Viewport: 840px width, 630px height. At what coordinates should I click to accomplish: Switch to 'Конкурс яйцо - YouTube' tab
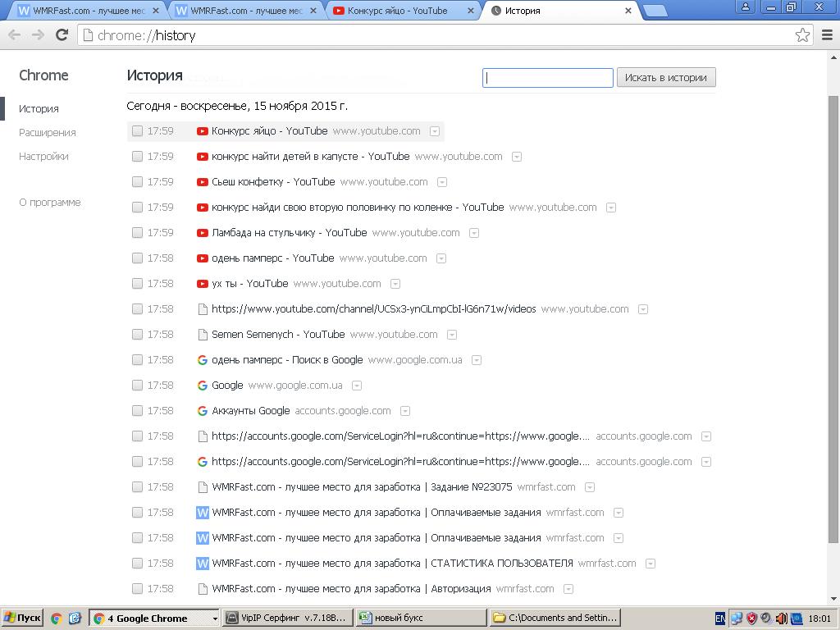pos(402,11)
